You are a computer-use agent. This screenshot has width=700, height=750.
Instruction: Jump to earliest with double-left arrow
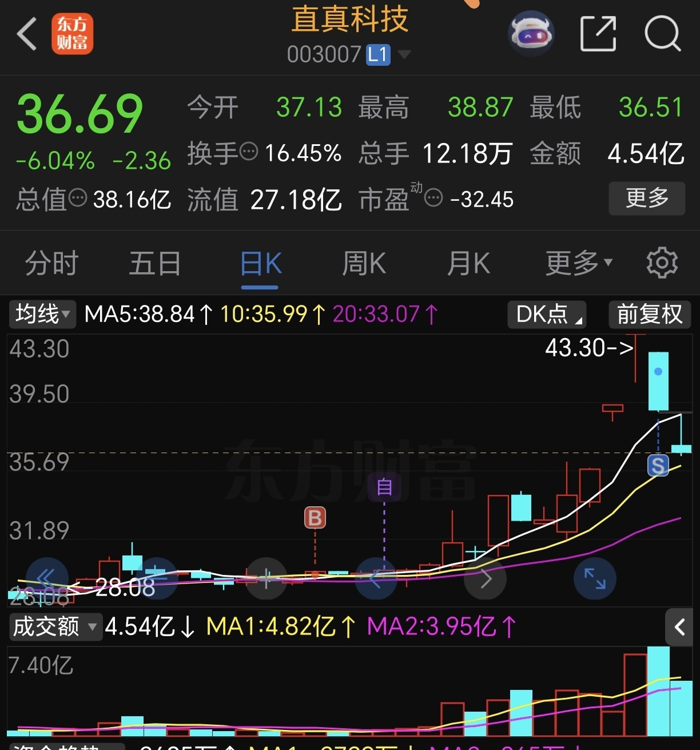click(x=47, y=578)
